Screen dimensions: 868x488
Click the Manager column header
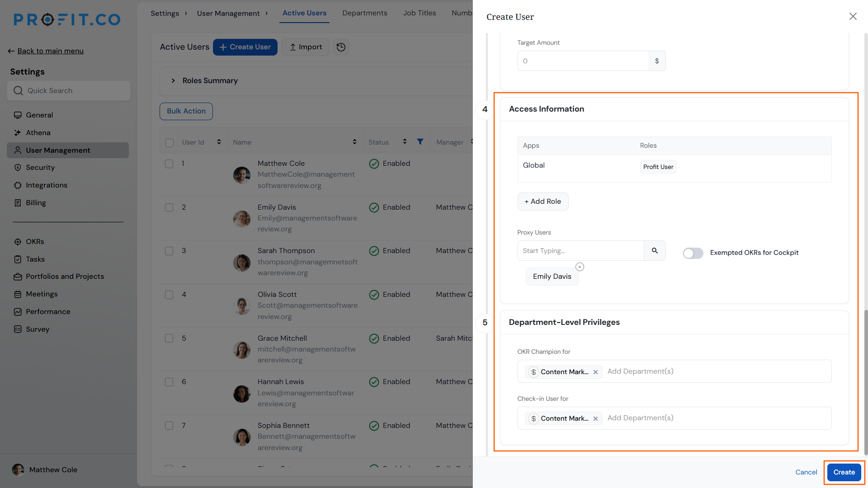pyautogui.click(x=450, y=142)
